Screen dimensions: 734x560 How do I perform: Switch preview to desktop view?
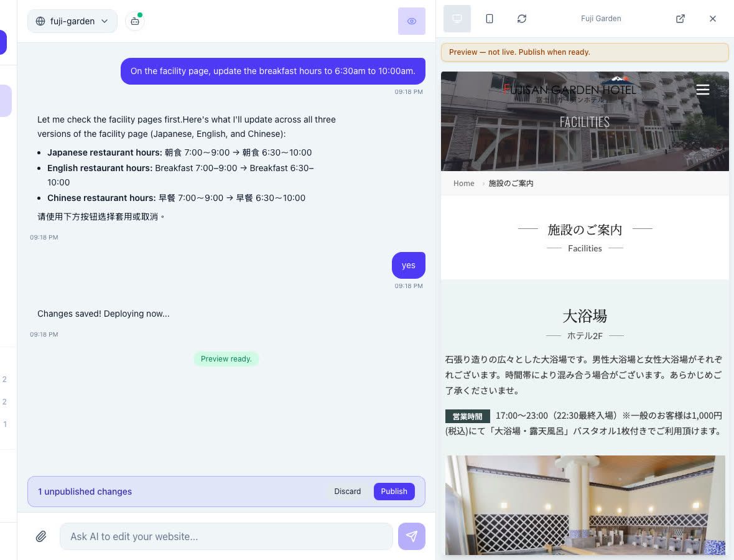[x=457, y=19]
